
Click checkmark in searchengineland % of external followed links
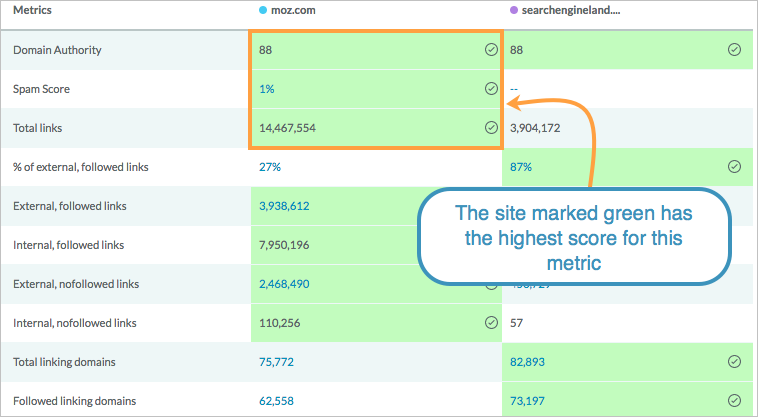click(734, 167)
